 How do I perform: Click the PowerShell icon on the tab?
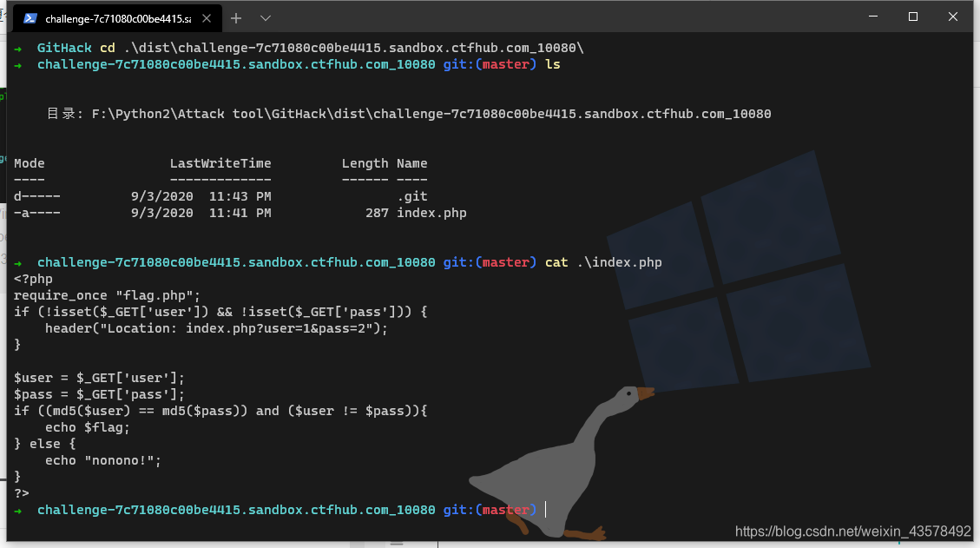point(30,19)
